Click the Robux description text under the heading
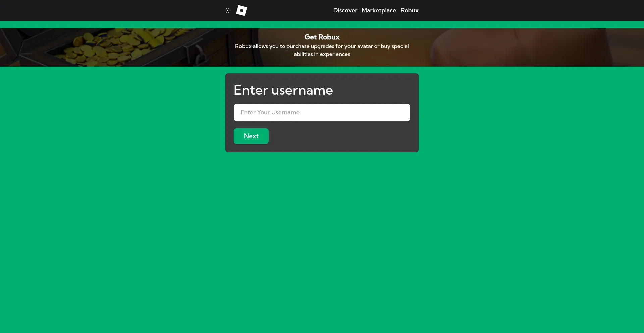The height and width of the screenshot is (333, 644). 321,50
